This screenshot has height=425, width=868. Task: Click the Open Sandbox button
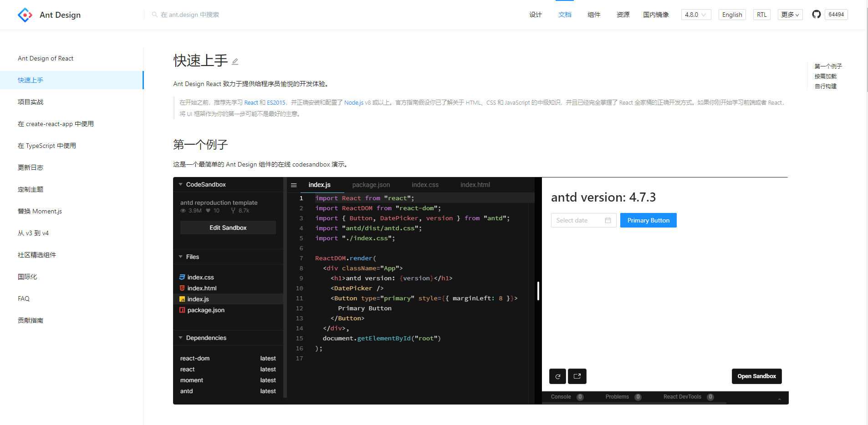[756, 376]
